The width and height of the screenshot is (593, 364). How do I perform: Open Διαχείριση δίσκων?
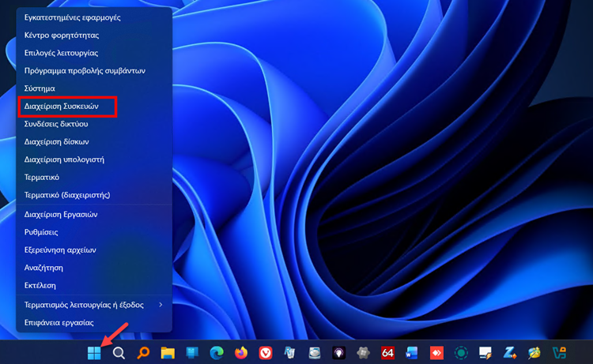click(x=56, y=142)
